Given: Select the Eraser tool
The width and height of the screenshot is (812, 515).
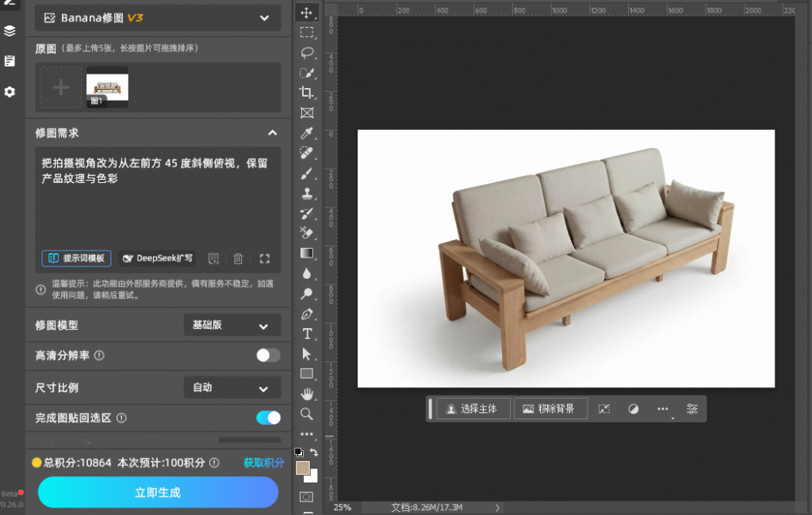Looking at the screenshot, I should coord(307,234).
